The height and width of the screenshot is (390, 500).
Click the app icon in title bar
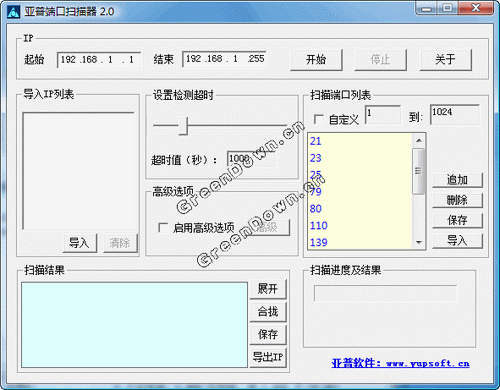click(13, 12)
